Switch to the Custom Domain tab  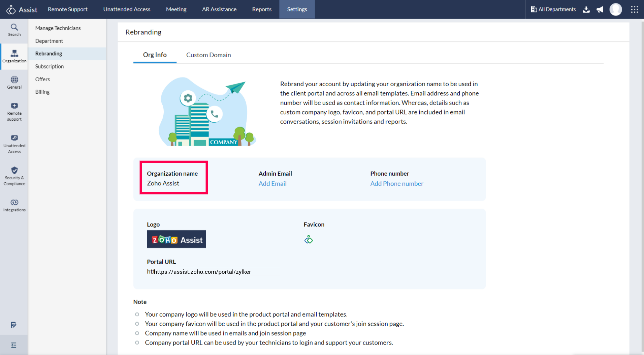[208, 55]
